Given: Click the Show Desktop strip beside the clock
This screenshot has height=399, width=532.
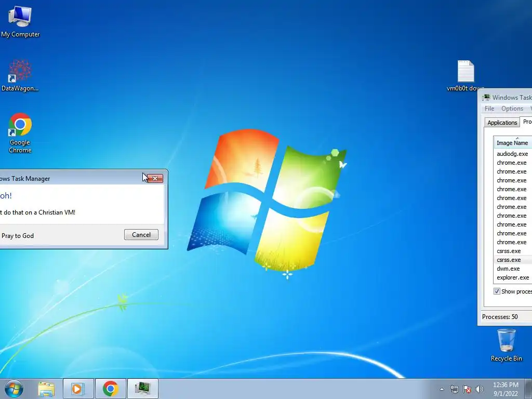Looking at the screenshot, I should pos(528,389).
